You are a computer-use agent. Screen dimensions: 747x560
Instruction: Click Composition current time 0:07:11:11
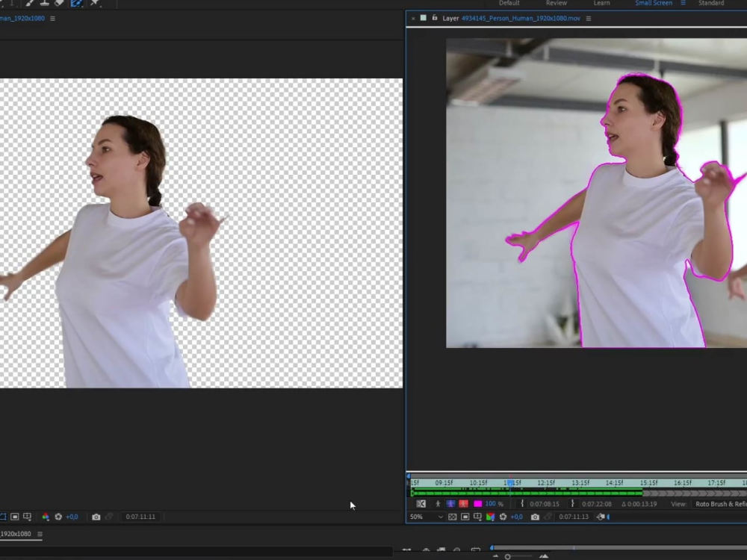(140, 517)
